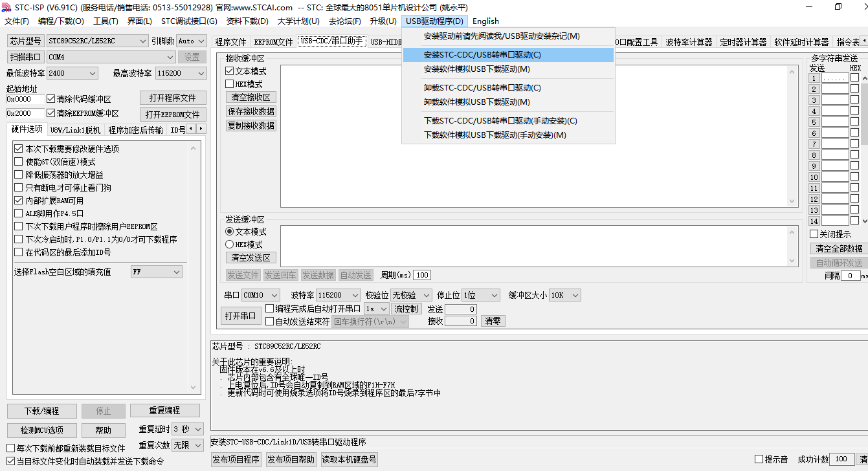
Task: Open the serial port COM10 dropdown
Action: click(x=261, y=295)
